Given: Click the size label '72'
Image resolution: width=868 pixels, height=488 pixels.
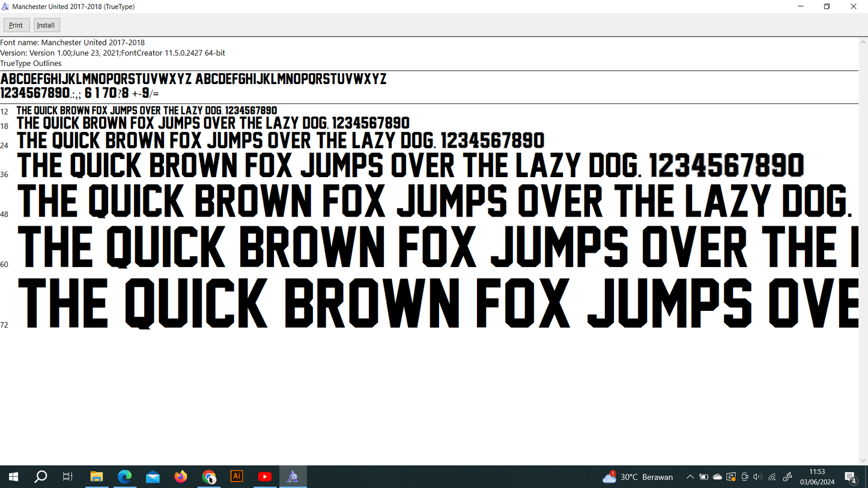Looking at the screenshot, I should coord(4,325).
